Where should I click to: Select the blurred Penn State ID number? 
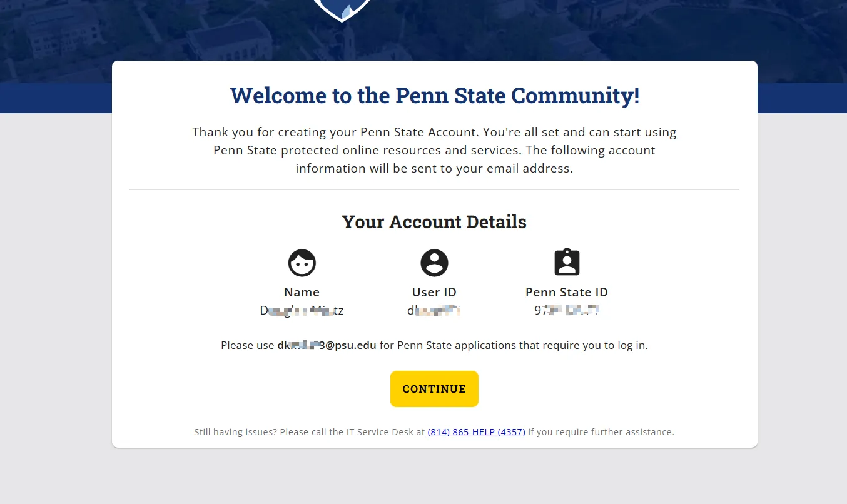tap(567, 310)
